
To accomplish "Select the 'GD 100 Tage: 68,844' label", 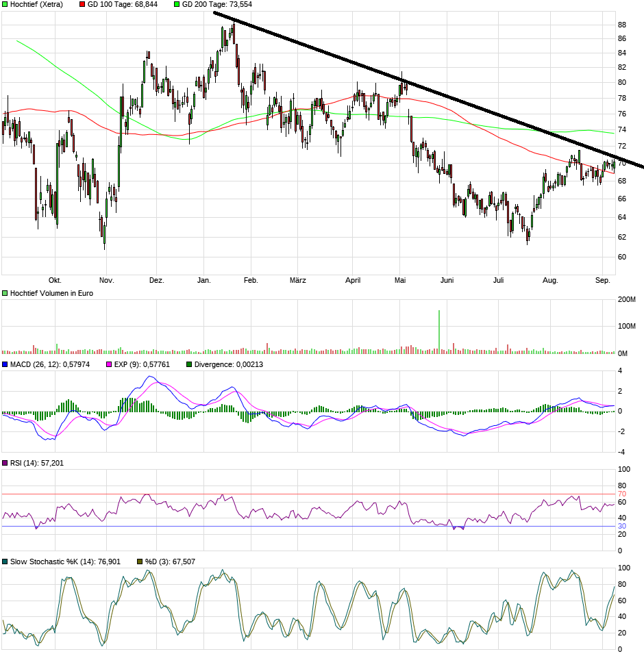I will tap(123, 4).
